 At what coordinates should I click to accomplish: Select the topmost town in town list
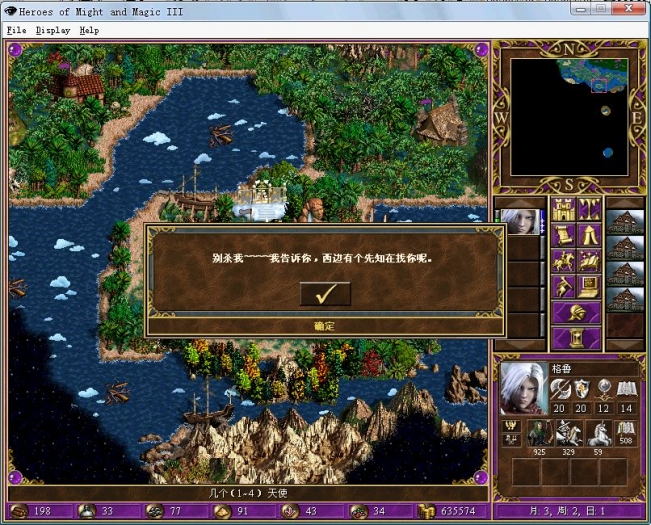(625, 222)
